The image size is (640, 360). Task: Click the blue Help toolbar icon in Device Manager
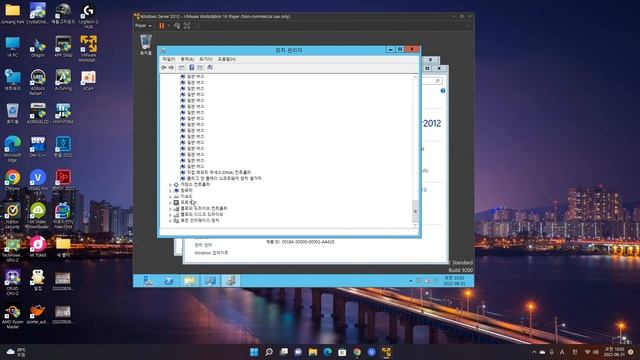coord(191,67)
